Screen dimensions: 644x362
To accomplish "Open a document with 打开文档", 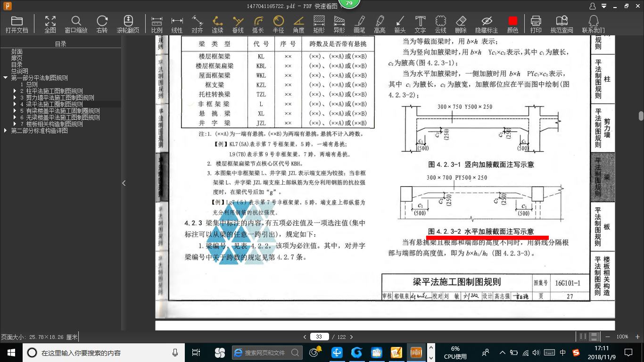I will tap(17, 24).
